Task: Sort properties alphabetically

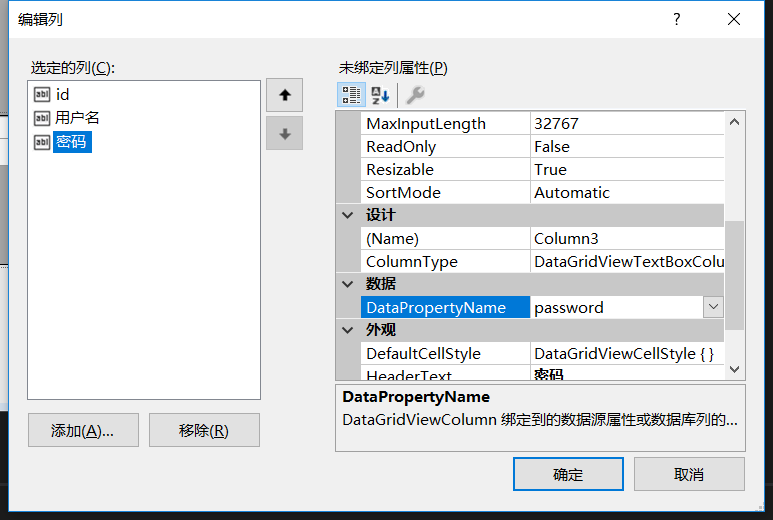Action: pos(380,95)
